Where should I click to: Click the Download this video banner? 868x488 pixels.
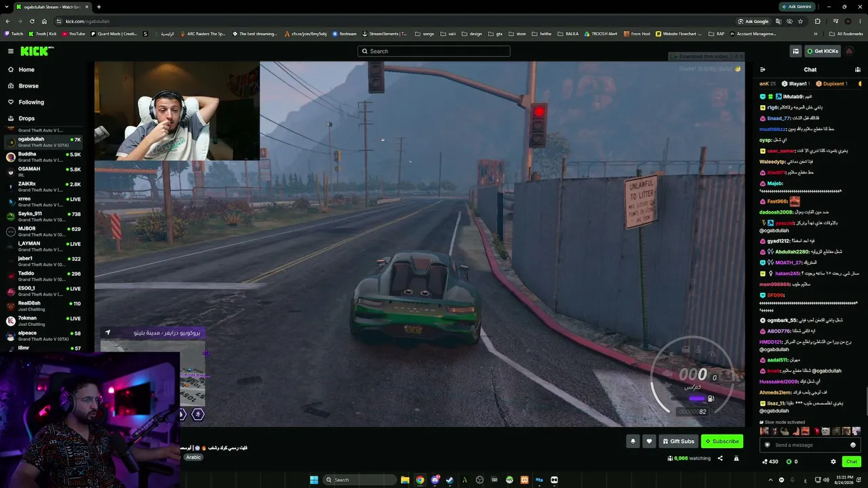click(703, 56)
